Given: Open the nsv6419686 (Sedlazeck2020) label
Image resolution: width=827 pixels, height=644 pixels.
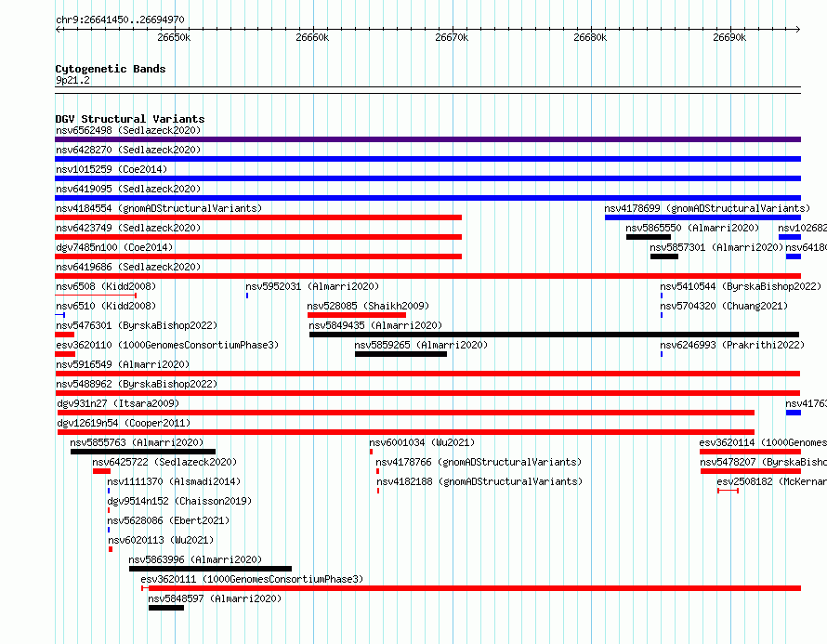Looking at the screenshot, I should click(x=128, y=267).
